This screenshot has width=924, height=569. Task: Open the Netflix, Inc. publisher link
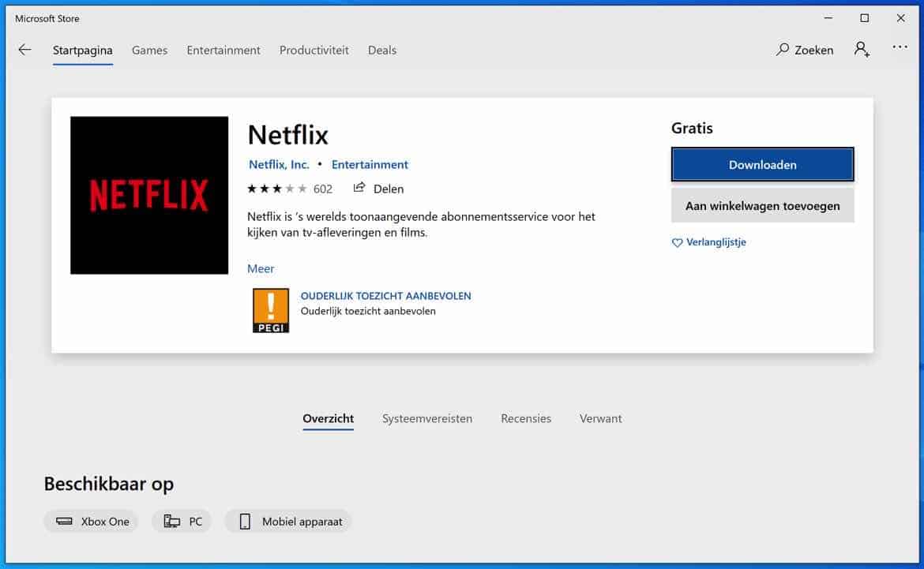(279, 164)
